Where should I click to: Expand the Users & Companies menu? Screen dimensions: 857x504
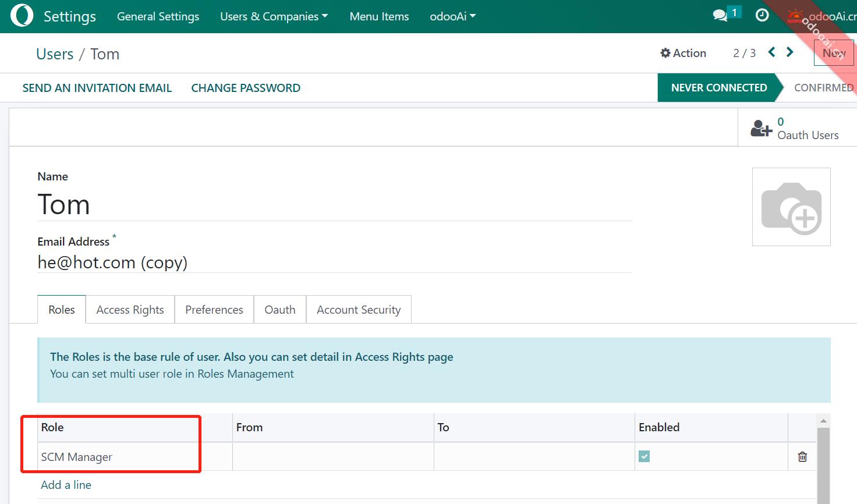pyautogui.click(x=274, y=16)
